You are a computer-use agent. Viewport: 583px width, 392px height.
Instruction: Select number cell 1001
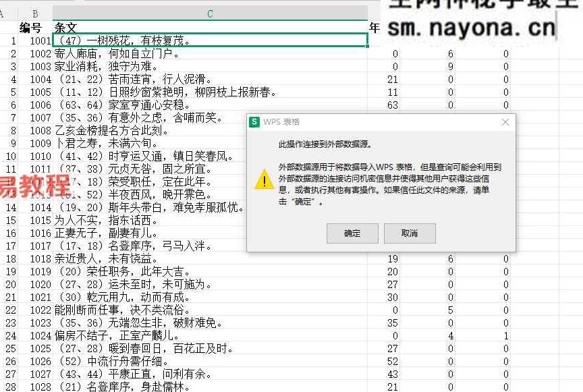[x=35, y=40]
